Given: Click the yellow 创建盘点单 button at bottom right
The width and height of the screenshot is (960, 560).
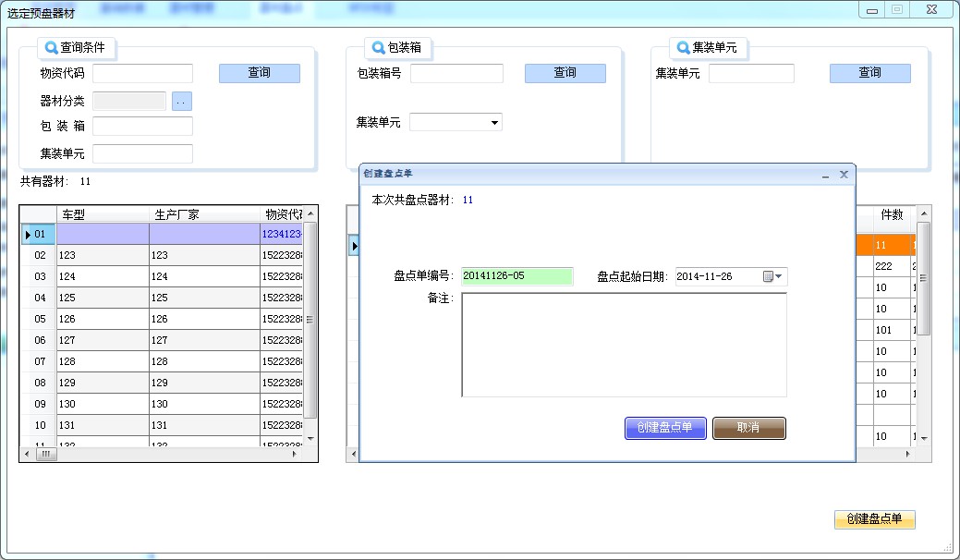Looking at the screenshot, I should (874, 519).
